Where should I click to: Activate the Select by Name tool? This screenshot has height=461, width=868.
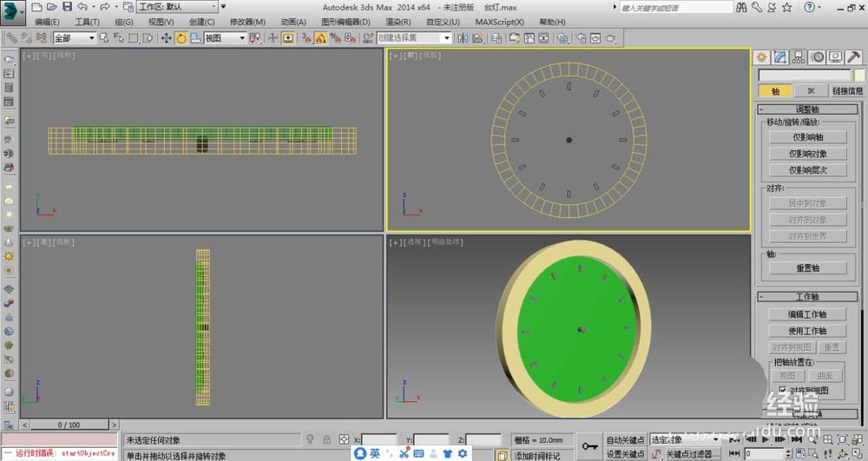point(118,37)
